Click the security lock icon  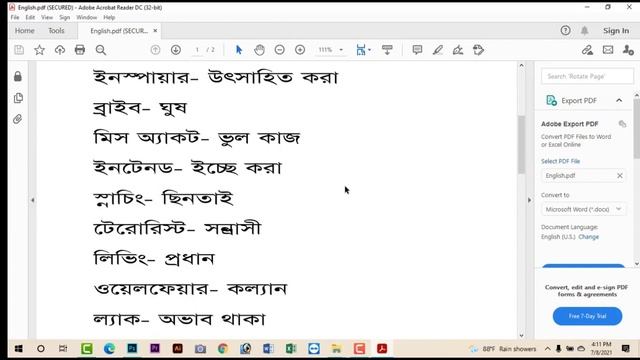click(18, 76)
